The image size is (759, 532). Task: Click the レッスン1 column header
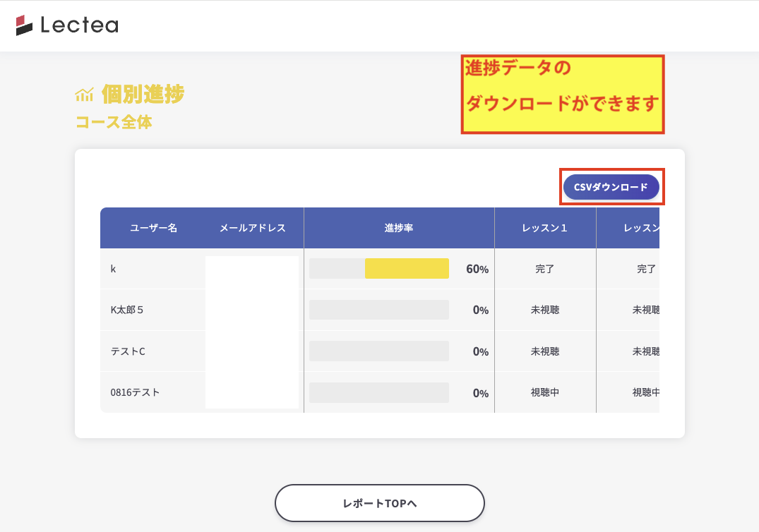(544, 228)
